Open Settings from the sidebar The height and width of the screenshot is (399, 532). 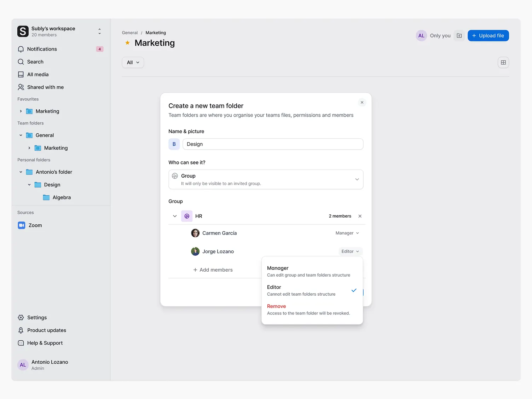(37, 317)
